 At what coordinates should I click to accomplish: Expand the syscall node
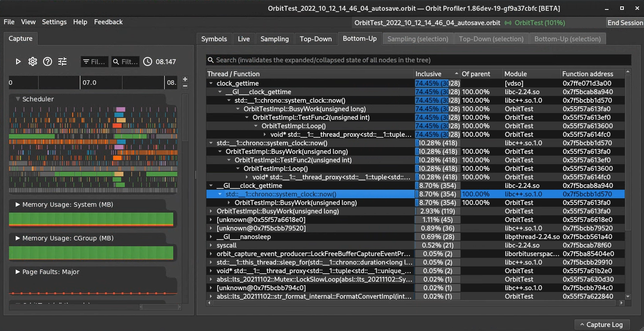(x=211, y=245)
